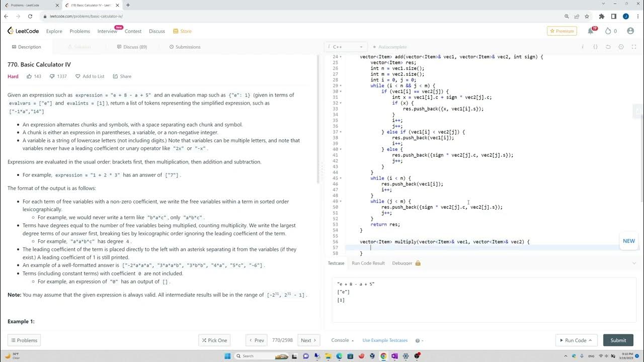644x362 pixels.
Task: Go to the Next problem
Action: (x=309, y=340)
